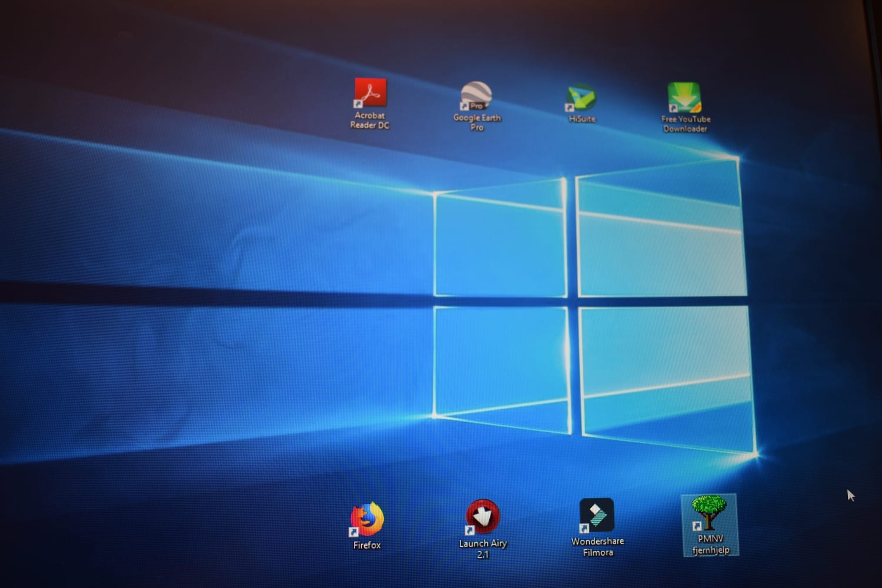Select the Acrobat Reader DC desktop icon
The image size is (882, 588).
tap(370, 92)
